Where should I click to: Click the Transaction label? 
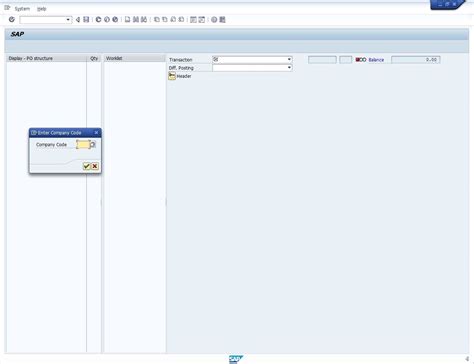tap(181, 60)
